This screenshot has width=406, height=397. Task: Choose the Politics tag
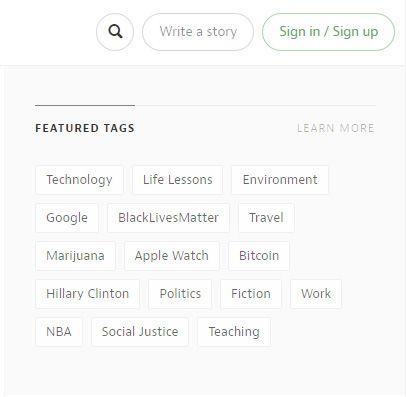click(180, 294)
